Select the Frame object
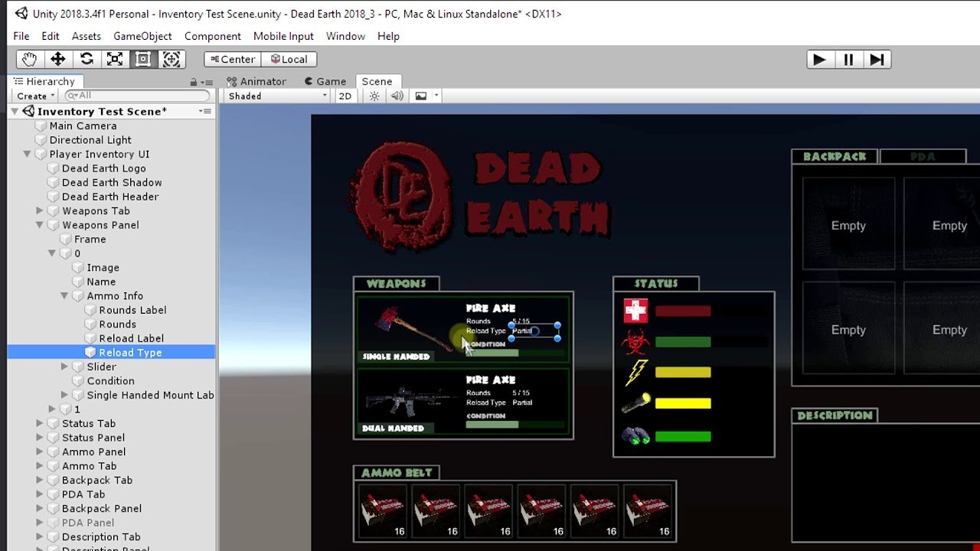This screenshot has height=551, width=980. point(90,239)
